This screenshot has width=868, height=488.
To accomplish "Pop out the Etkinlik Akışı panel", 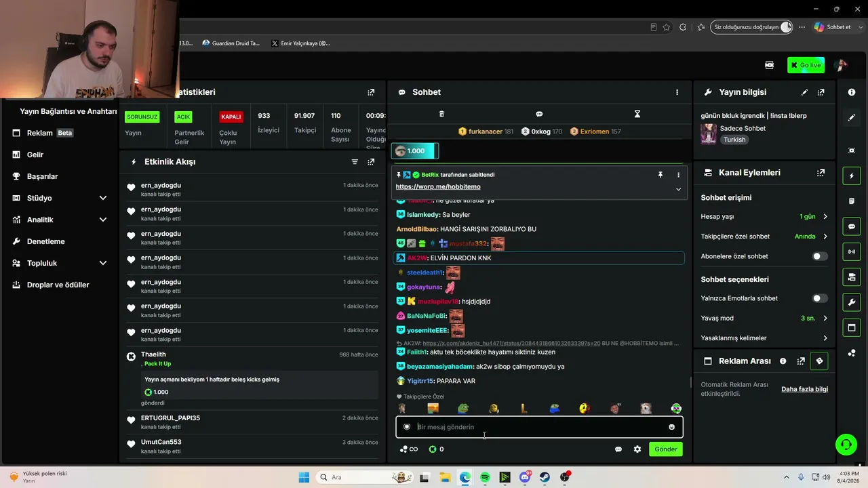I will [x=371, y=162].
